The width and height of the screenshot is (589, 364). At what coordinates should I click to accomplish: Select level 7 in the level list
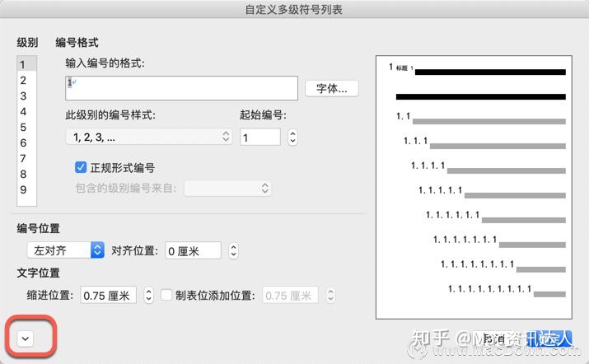[x=26, y=158]
